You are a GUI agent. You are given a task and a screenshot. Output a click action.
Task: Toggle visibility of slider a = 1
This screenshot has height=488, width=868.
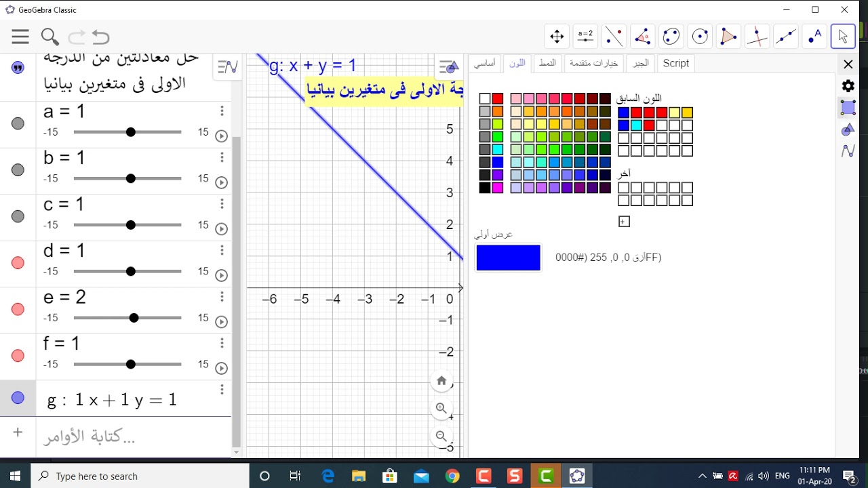(x=18, y=123)
